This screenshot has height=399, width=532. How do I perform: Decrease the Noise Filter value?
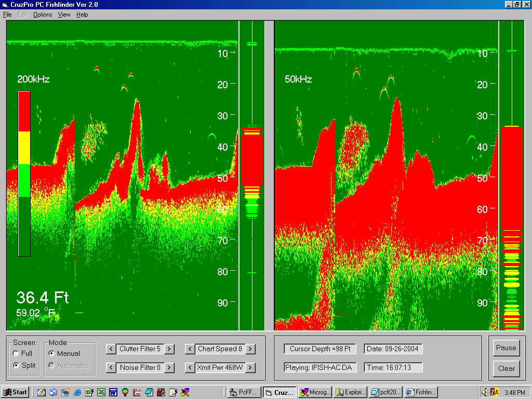click(x=111, y=367)
